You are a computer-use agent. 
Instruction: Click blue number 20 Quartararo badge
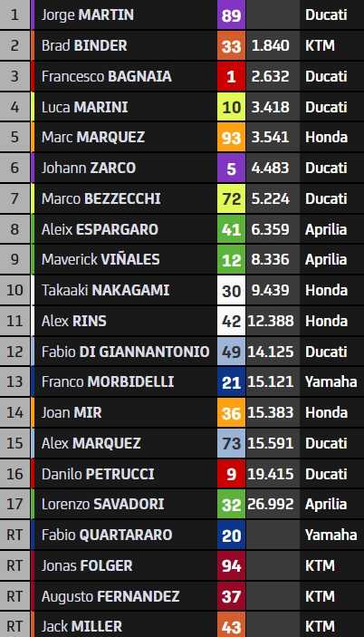click(x=231, y=535)
